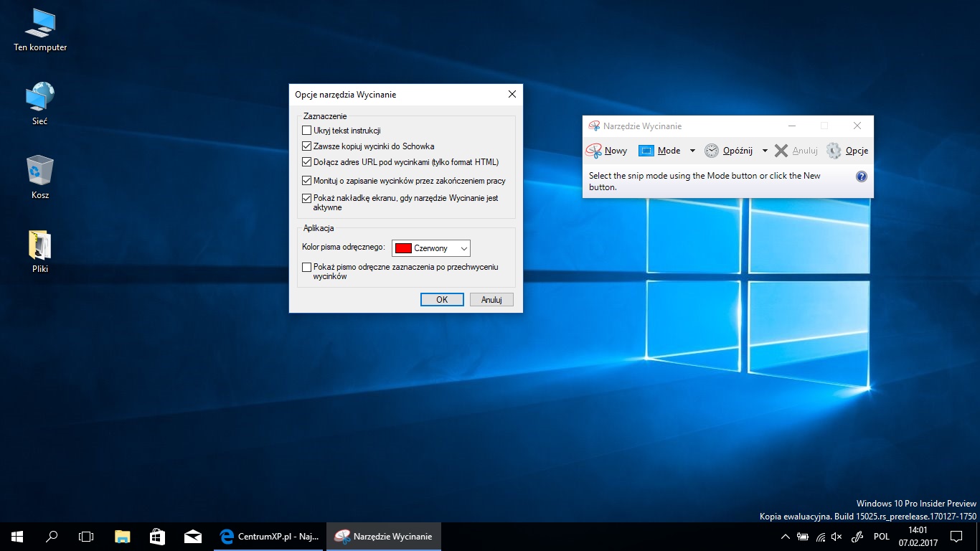Open the Action Center notification icon
The image size is (980, 551).
coord(956,536)
